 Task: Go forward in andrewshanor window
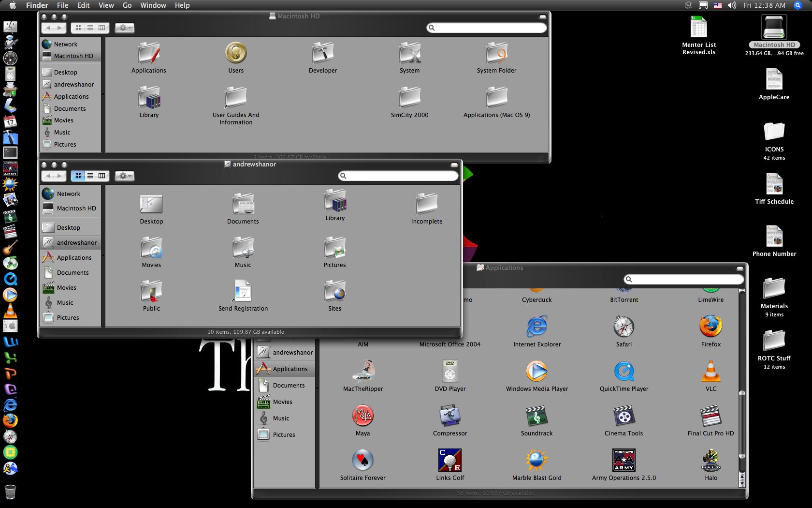tap(60, 176)
